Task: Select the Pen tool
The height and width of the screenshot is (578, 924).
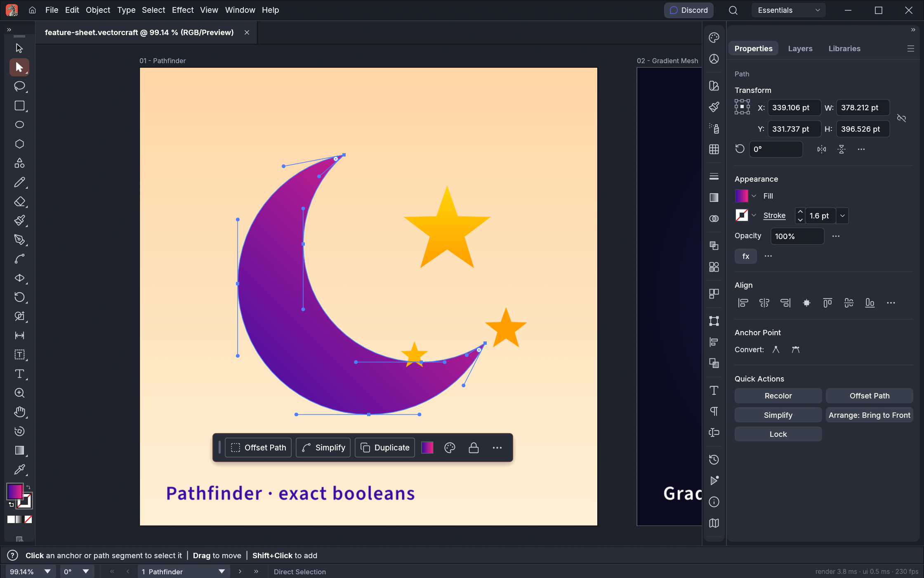Action: click(x=19, y=239)
